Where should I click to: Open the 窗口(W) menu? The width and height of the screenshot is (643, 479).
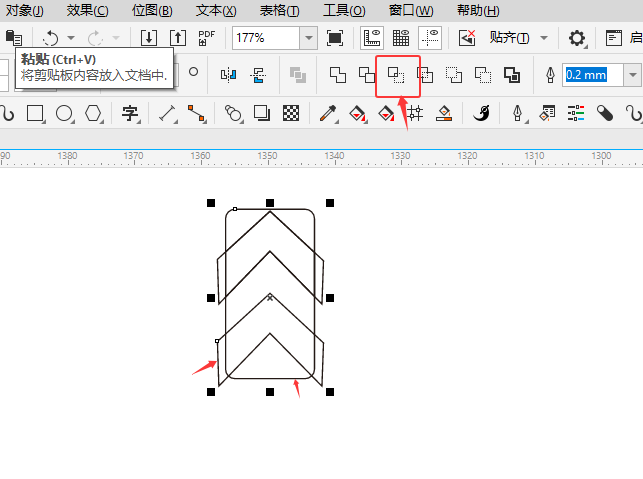411,10
